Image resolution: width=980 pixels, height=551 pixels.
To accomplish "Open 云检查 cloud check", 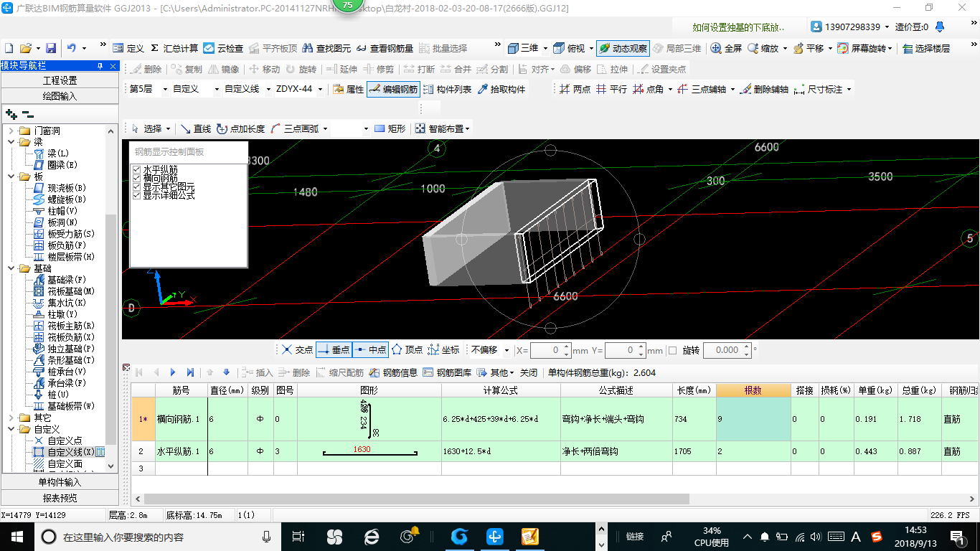I will (222, 48).
